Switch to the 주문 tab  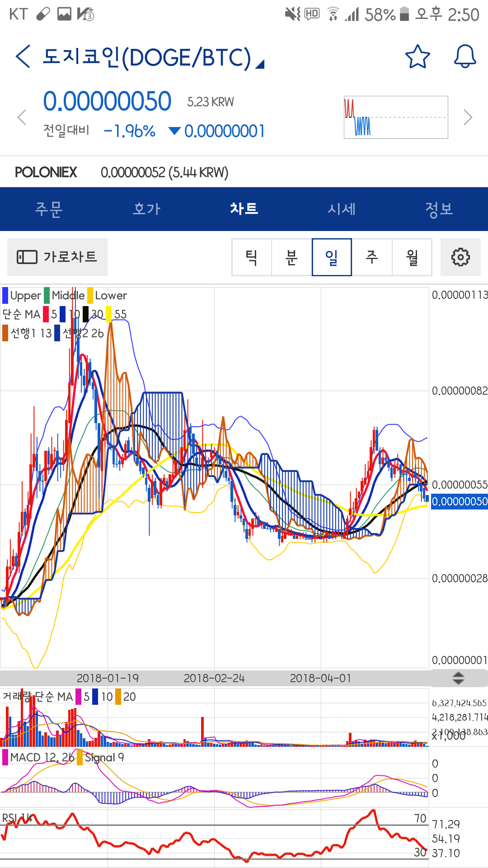[x=49, y=209]
